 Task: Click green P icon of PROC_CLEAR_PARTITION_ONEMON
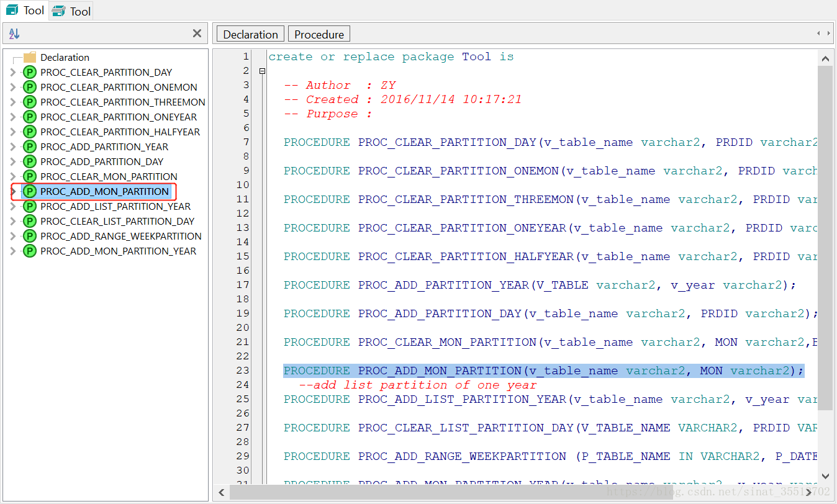tap(29, 87)
